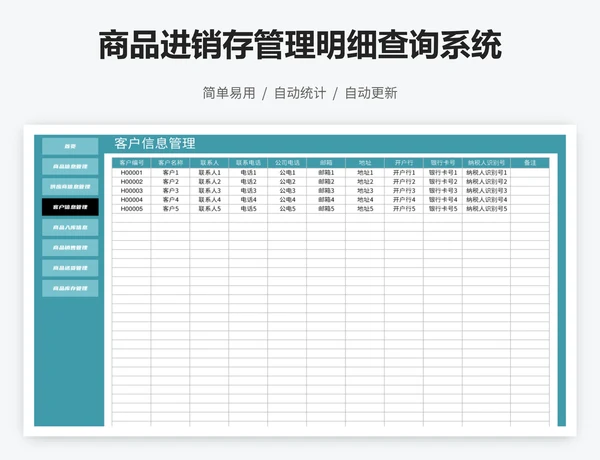
Task: Select the 联系人1 cell
Action: click(209, 173)
